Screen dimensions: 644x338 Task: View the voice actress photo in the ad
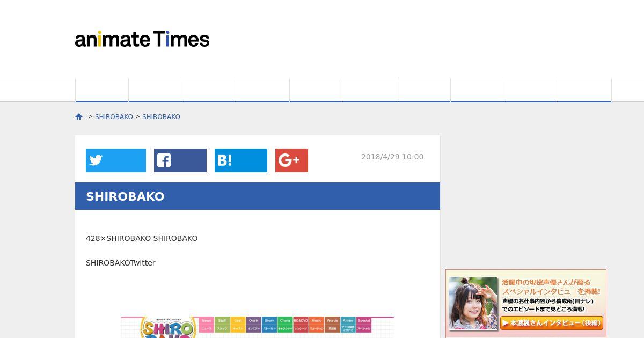[x=473, y=304]
